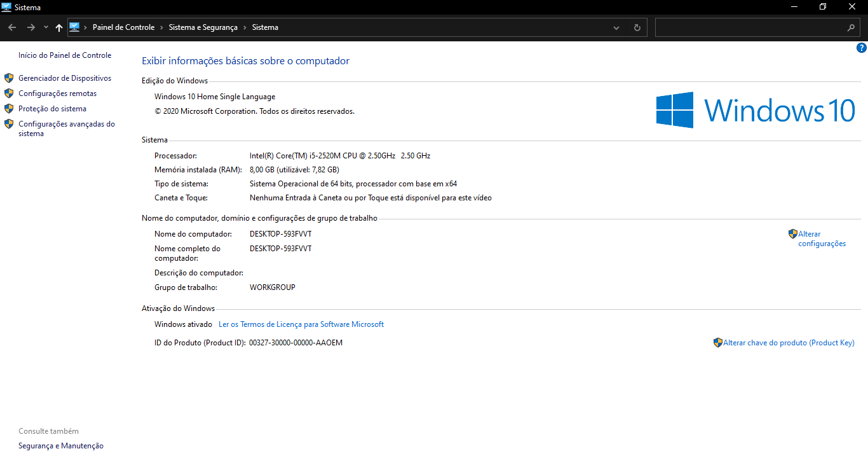Click Windows 10 Home Single Language text

click(x=215, y=97)
